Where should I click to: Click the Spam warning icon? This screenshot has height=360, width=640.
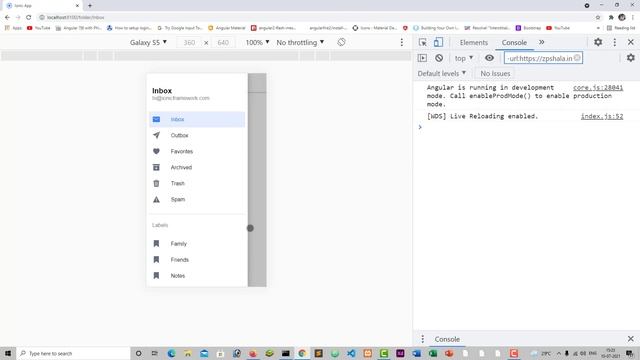tap(156, 199)
